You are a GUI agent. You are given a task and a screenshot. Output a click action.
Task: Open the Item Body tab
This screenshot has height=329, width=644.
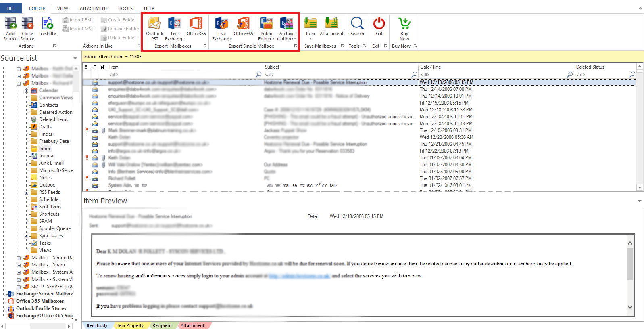97,325
